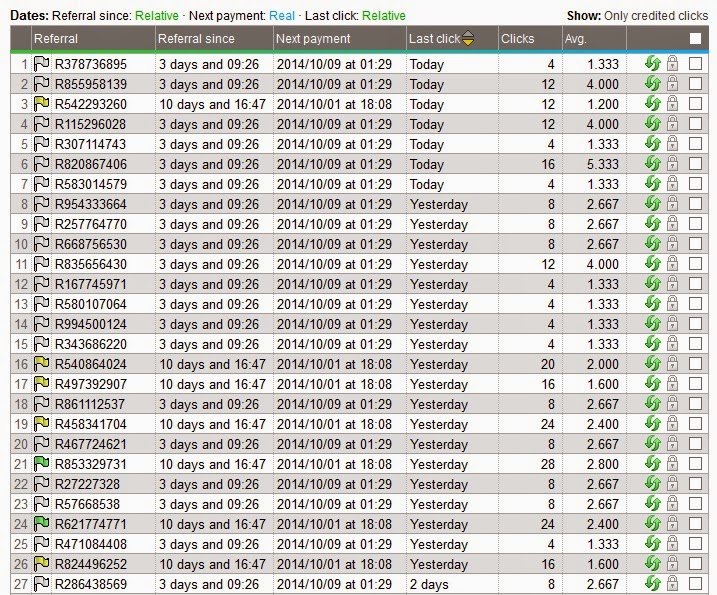
Task: Click the Avg. value 5.333
Action: pos(603,164)
